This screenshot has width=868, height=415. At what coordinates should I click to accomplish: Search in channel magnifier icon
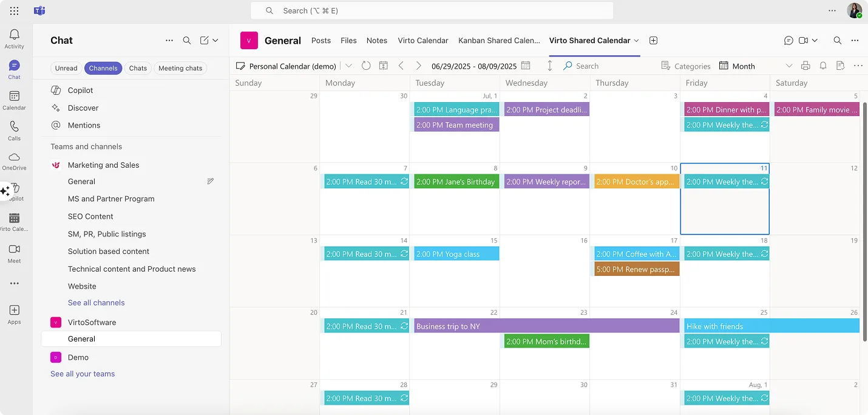pyautogui.click(x=838, y=41)
